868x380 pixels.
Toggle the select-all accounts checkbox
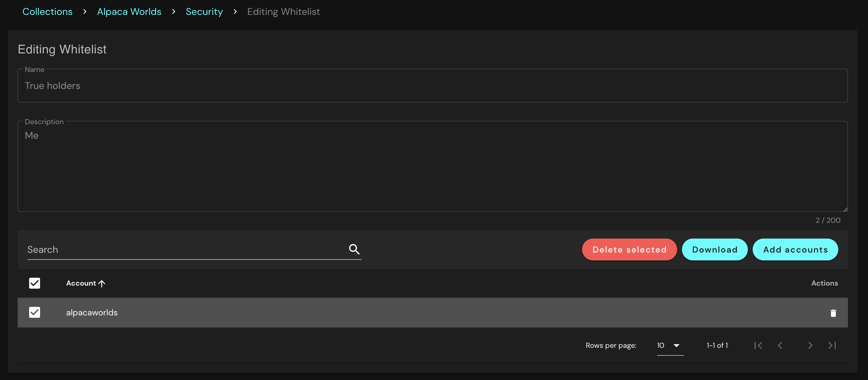tap(34, 283)
